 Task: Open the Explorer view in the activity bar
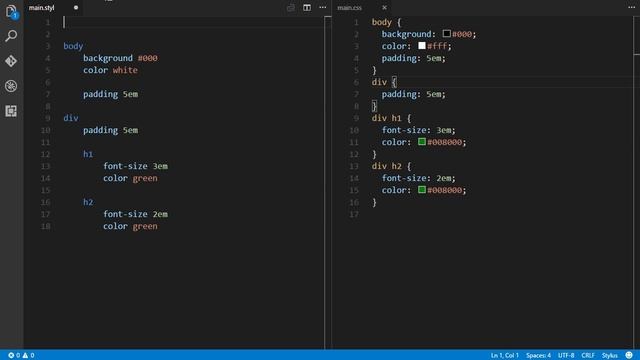[x=11, y=11]
